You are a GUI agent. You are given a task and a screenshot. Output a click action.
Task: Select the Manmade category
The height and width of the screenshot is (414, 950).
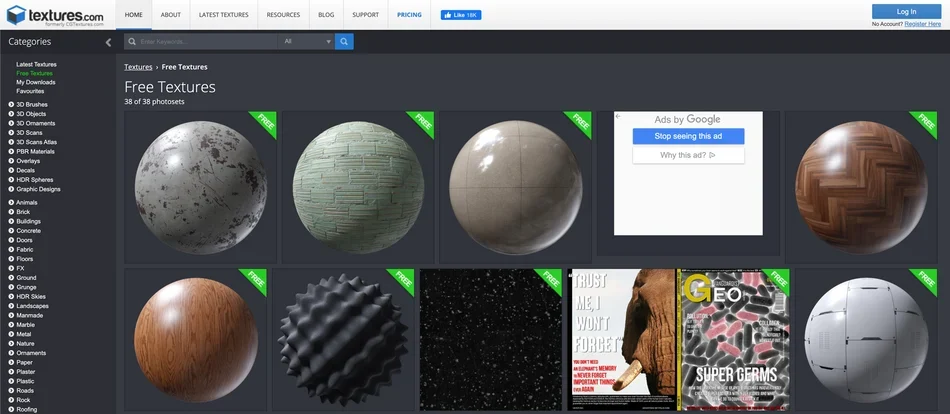29,315
